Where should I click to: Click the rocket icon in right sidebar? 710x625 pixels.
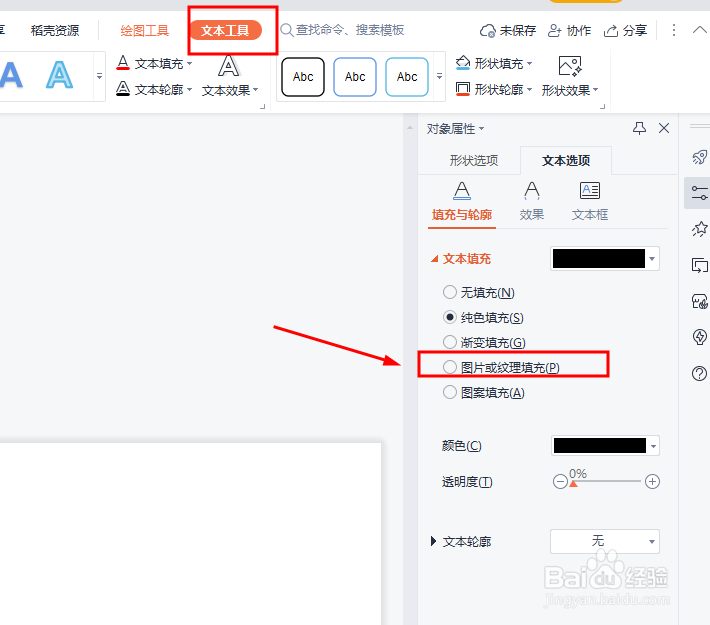click(x=699, y=157)
